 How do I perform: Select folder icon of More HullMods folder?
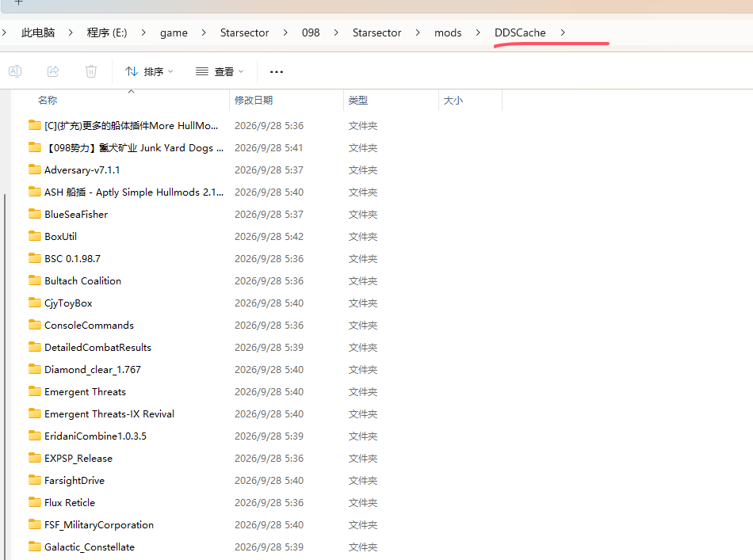(35, 125)
